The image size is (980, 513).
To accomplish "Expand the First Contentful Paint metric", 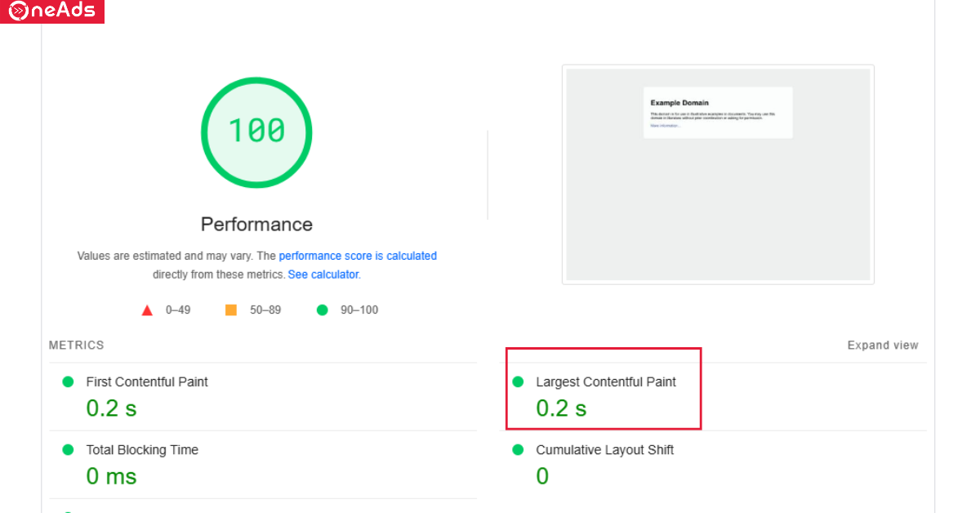I will [x=147, y=381].
